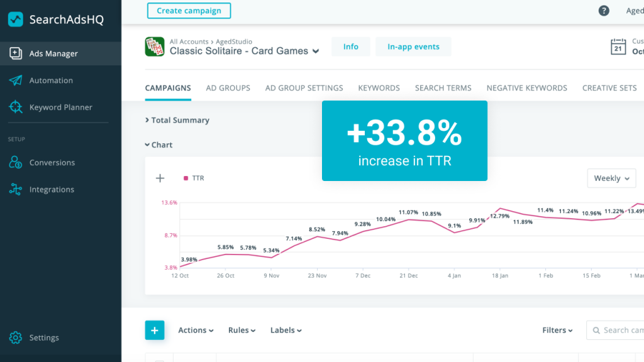
Task: Switch to the Ad Groups tab
Action: pos(228,88)
